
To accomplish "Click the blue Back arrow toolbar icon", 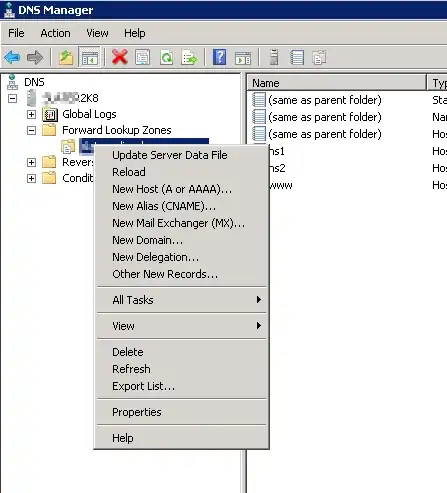I will tap(13, 57).
